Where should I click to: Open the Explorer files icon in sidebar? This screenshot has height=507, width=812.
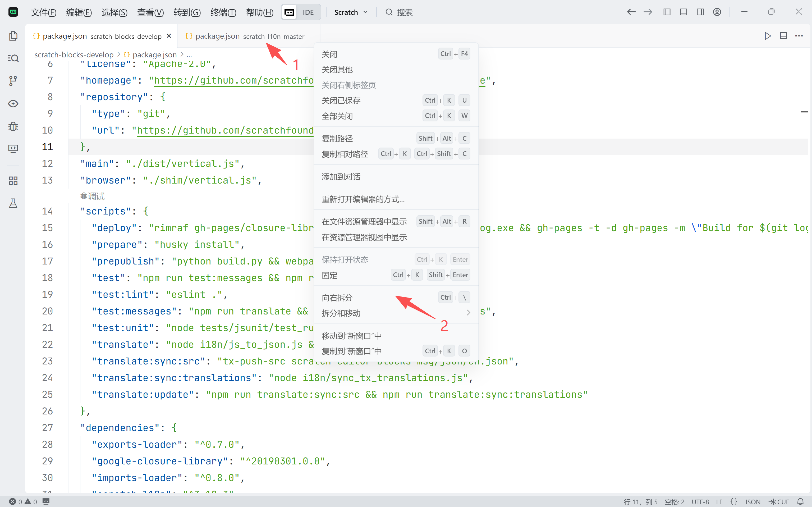coord(13,36)
